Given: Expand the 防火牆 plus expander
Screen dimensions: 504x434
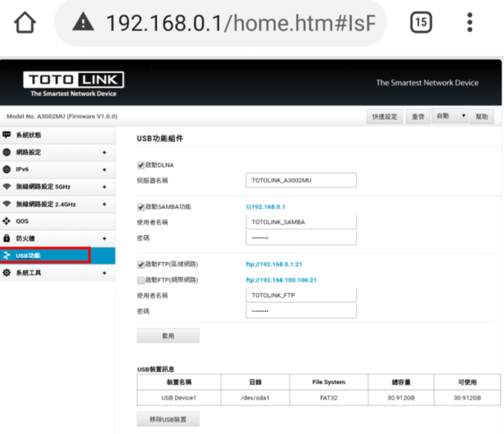Looking at the screenshot, I should 104,238.
